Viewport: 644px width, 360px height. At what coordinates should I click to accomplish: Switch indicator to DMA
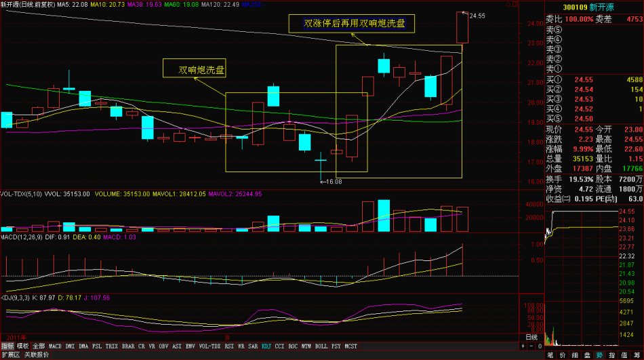click(x=83, y=346)
